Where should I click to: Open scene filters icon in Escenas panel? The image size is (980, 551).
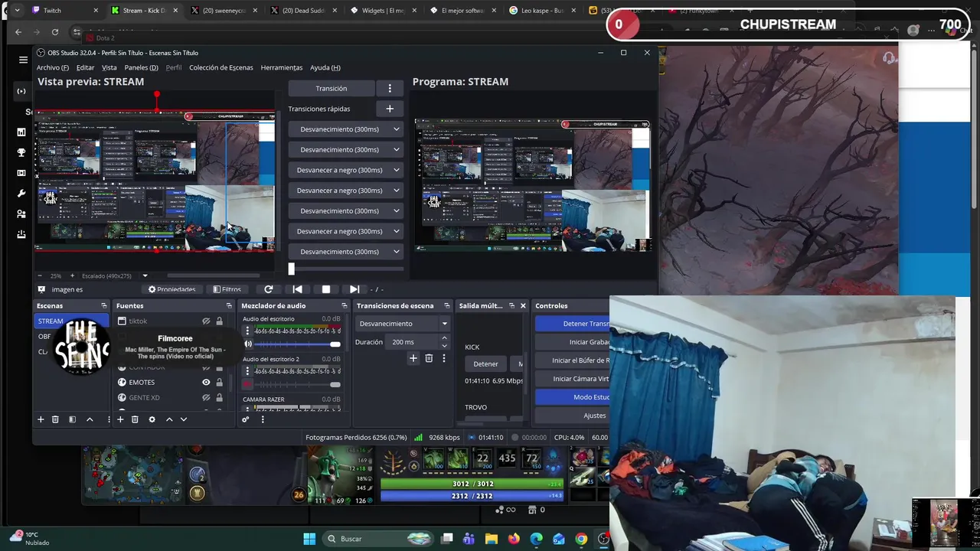point(72,419)
